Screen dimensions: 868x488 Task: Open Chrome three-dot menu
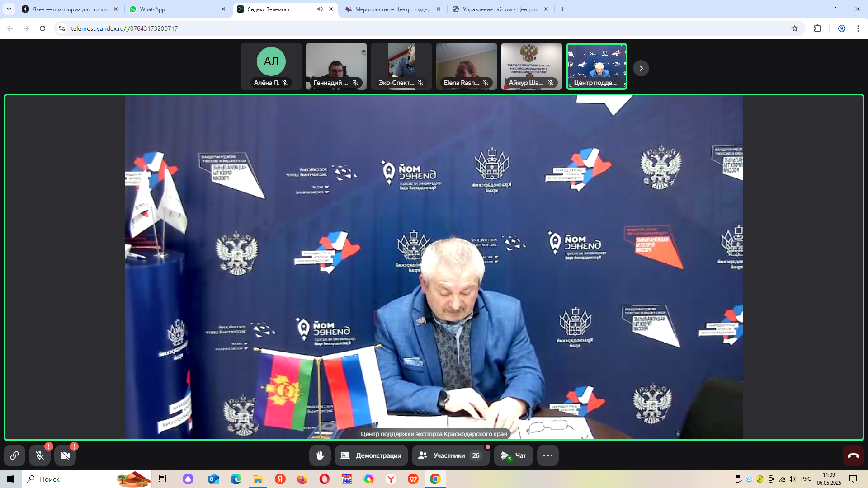click(x=858, y=28)
